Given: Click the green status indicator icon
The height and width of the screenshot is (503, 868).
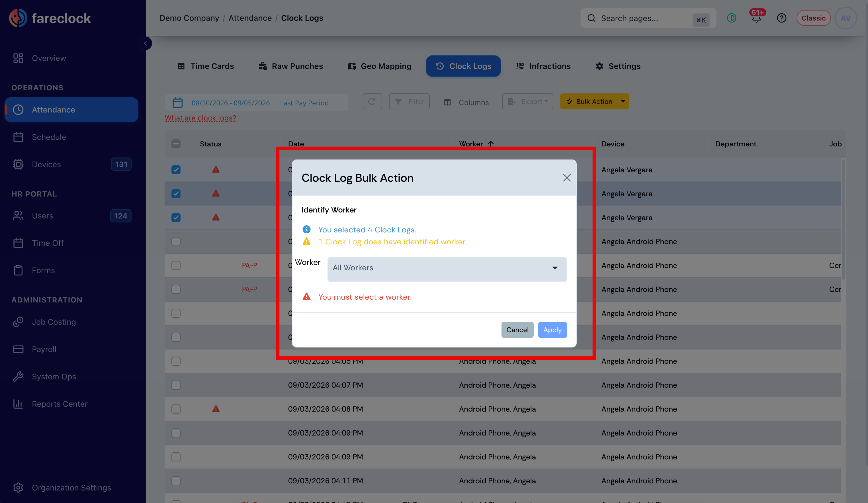Looking at the screenshot, I should coord(732,18).
